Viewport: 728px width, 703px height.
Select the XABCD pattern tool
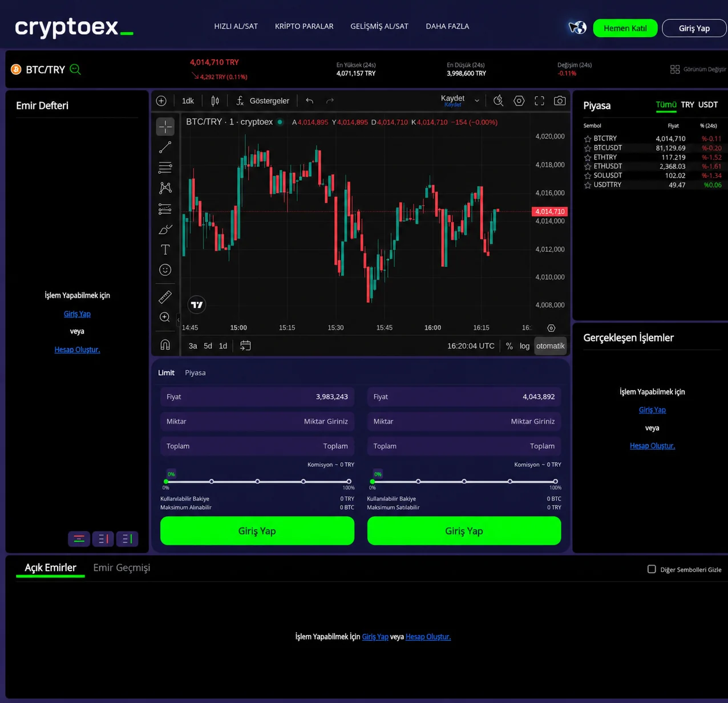pyautogui.click(x=165, y=188)
